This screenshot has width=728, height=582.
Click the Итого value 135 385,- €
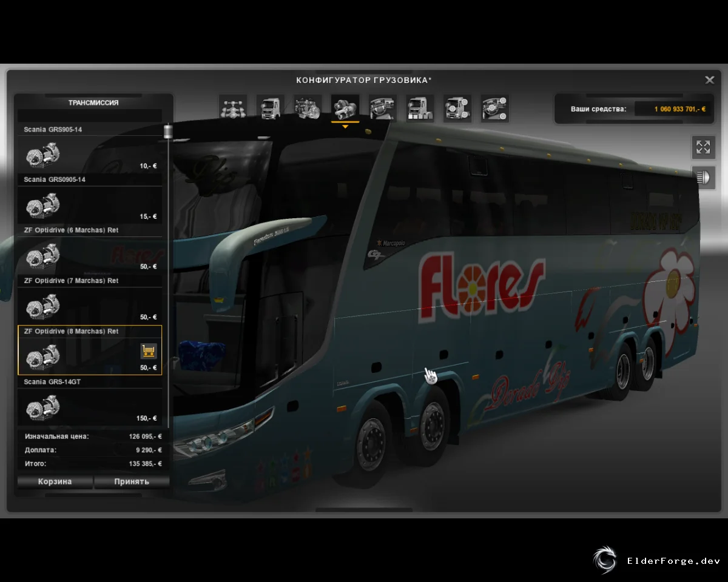click(x=145, y=464)
